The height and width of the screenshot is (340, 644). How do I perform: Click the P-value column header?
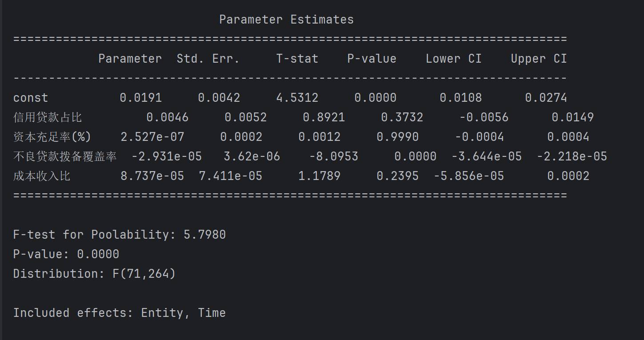[x=372, y=59]
